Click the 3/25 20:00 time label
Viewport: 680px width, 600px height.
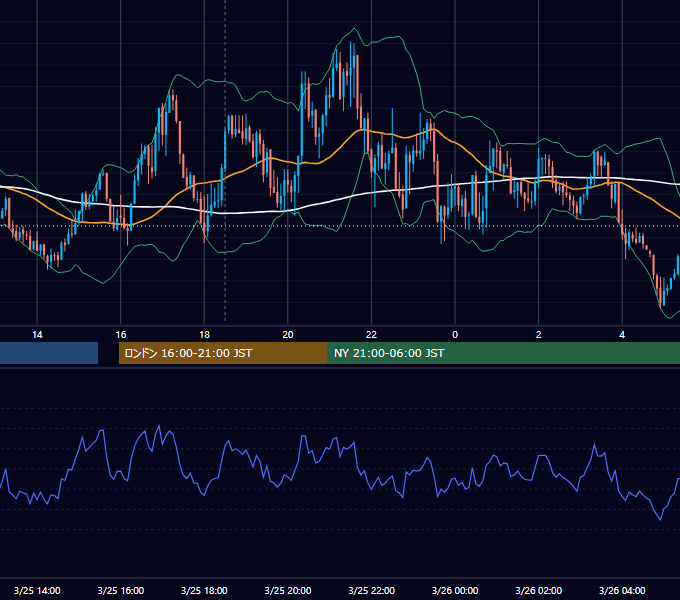tap(288, 590)
